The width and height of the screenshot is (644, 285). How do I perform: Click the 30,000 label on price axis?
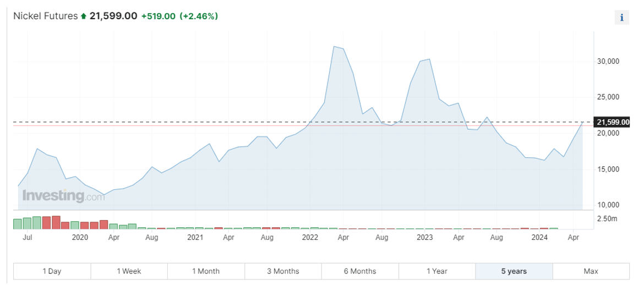point(609,61)
